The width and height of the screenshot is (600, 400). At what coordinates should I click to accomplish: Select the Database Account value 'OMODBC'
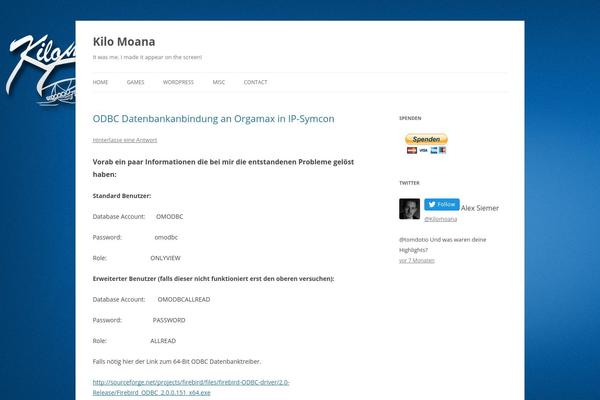pos(170,217)
